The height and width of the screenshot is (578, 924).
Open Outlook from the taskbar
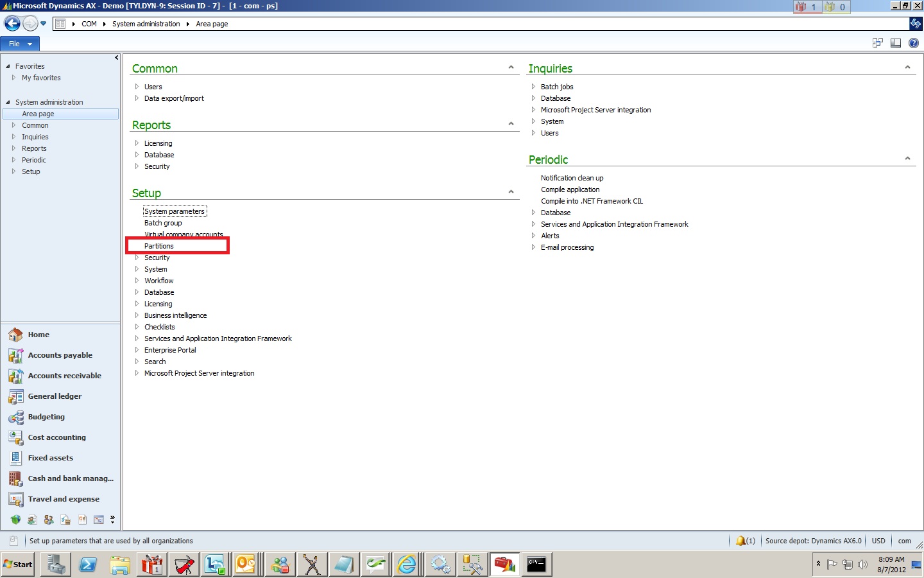[247, 565]
